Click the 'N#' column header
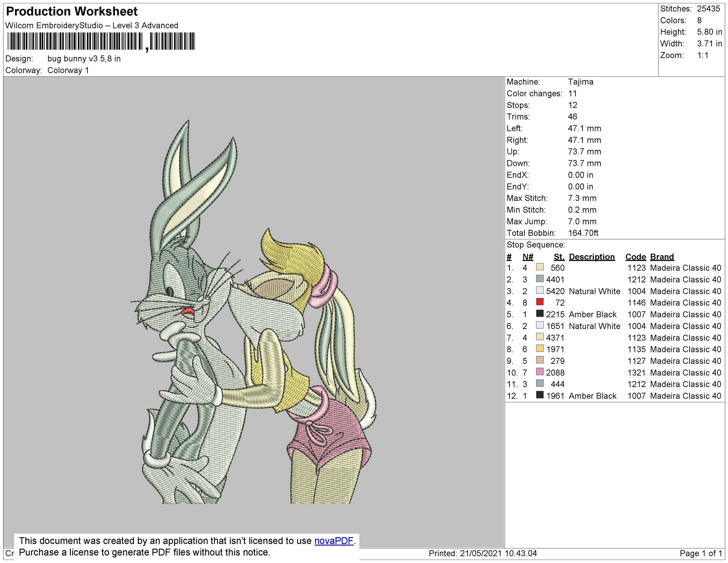 coord(528,257)
